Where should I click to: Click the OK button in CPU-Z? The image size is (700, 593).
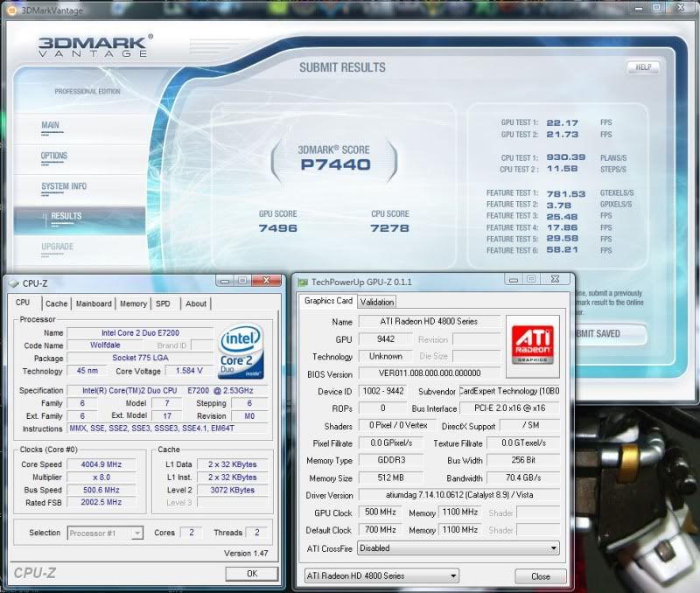click(x=251, y=574)
